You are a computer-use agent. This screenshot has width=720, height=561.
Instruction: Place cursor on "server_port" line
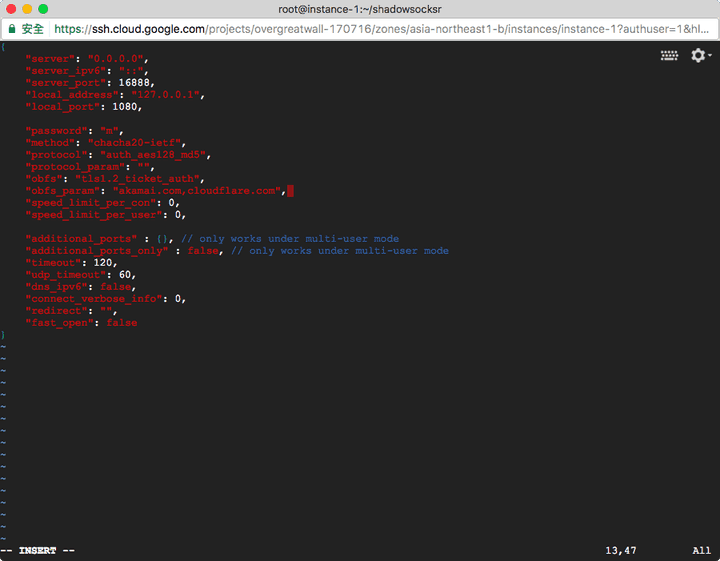(88, 83)
